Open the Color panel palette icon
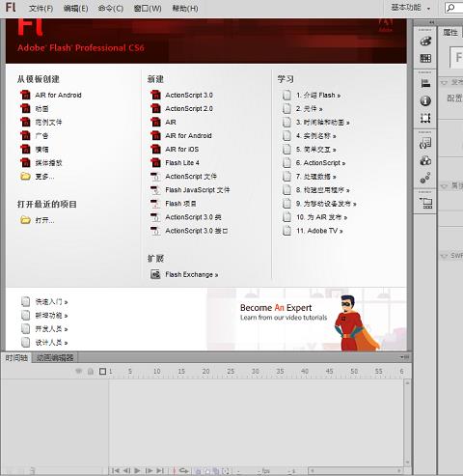The image size is (463, 476). pyautogui.click(x=425, y=42)
